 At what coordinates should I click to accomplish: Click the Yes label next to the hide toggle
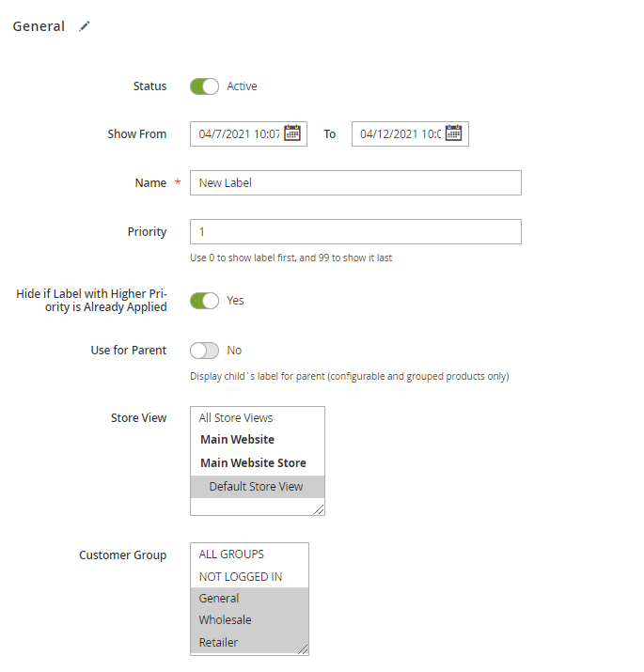pos(235,301)
